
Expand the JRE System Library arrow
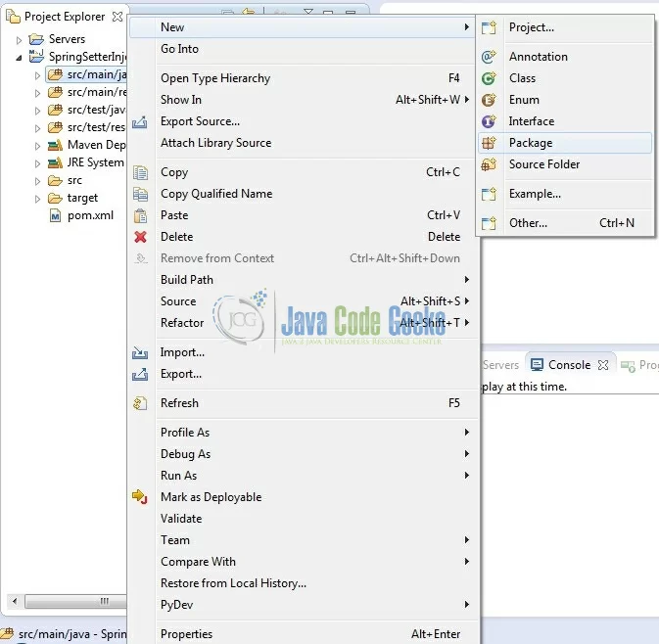37,163
